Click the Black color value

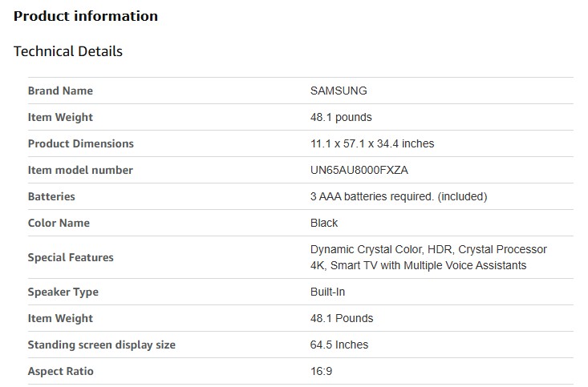coord(324,223)
